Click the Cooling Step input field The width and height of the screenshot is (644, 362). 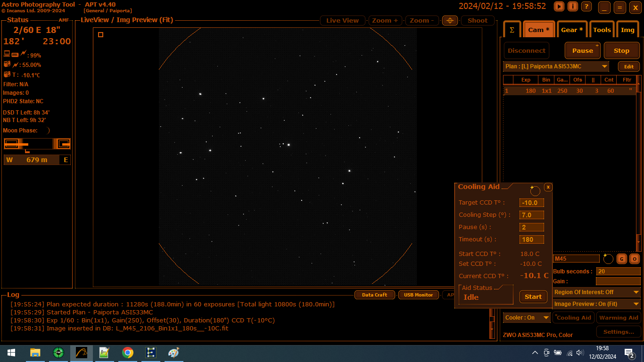click(532, 215)
